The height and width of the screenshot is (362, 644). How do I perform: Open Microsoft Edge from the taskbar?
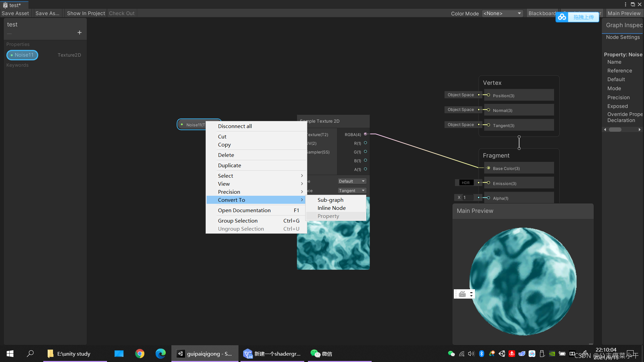(161, 354)
